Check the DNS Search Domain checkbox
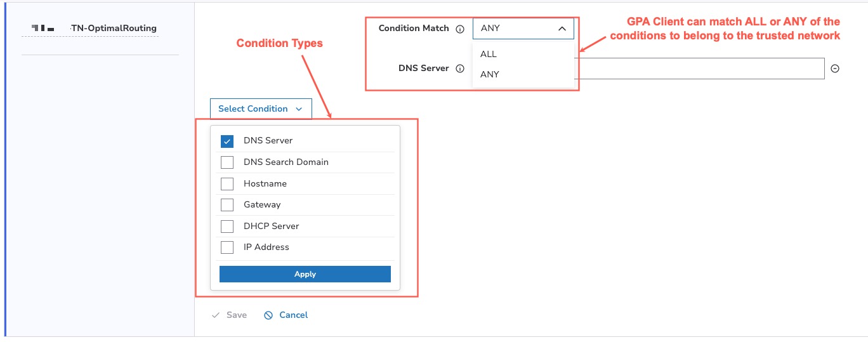 pyautogui.click(x=227, y=162)
